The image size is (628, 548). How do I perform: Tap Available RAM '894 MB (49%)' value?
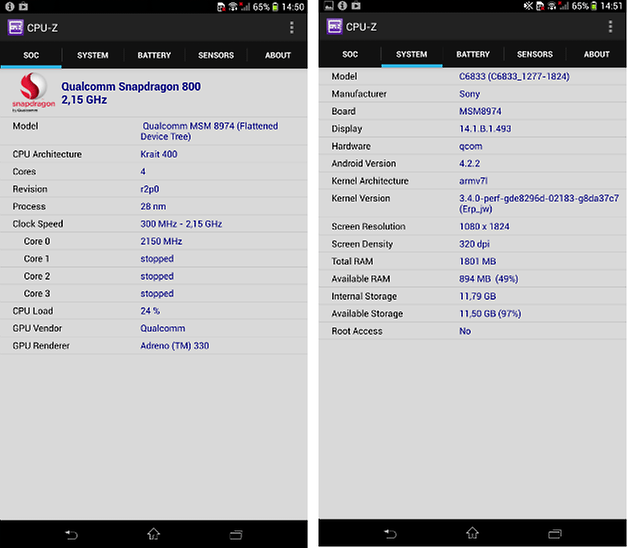click(489, 279)
